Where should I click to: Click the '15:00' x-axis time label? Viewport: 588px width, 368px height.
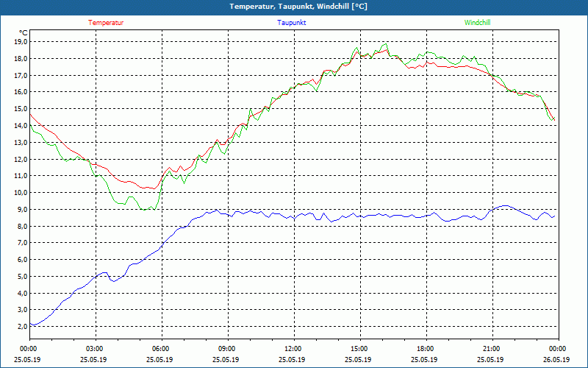(x=359, y=349)
